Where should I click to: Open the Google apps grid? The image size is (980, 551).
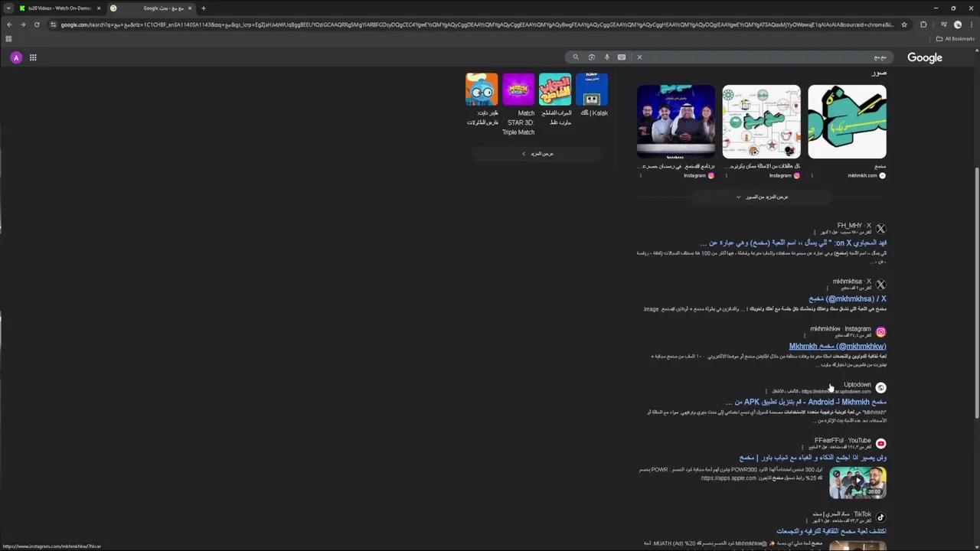33,57
